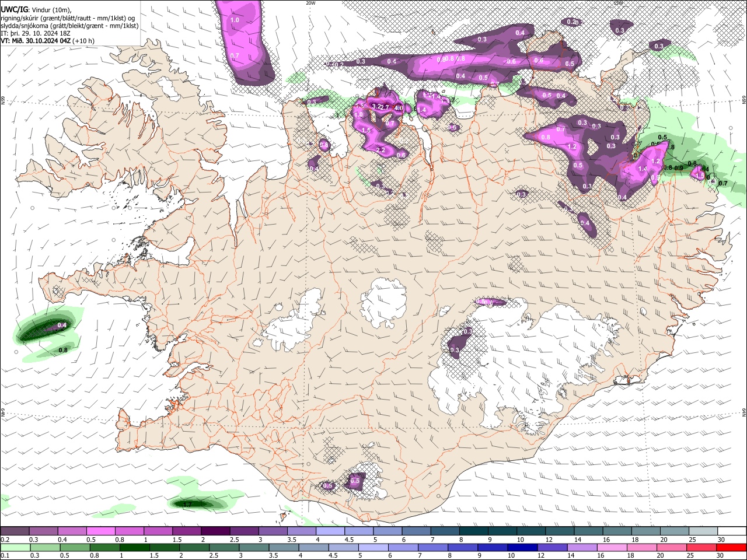The width and height of the screenshot is (747, 560).
Task: Click the '2.2' value in the northern pink snow area
Action: (x=381, y=150)
